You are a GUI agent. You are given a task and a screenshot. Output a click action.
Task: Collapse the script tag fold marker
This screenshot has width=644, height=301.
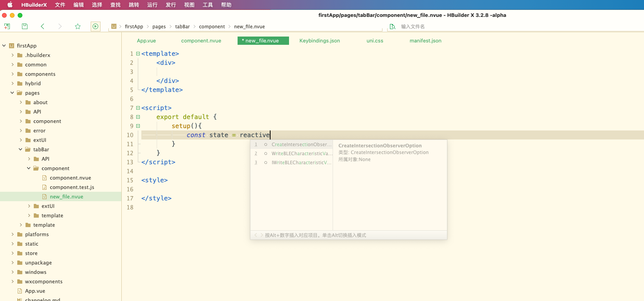[x=138, y=108]
